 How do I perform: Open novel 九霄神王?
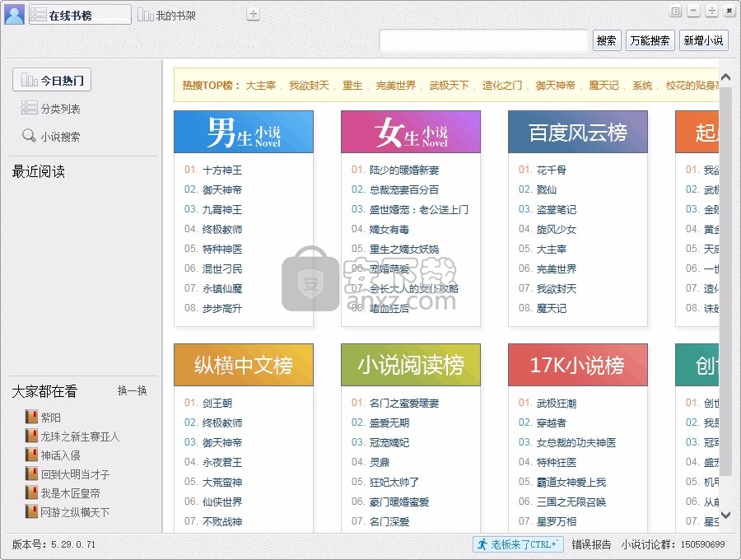[x=222, y=210]
